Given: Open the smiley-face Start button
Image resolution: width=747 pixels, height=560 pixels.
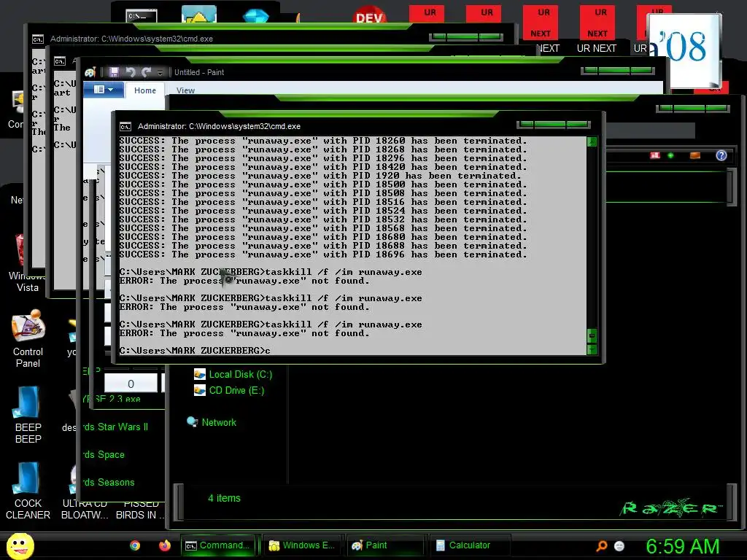Looking at the screenshot, I should tap(20, 545).
